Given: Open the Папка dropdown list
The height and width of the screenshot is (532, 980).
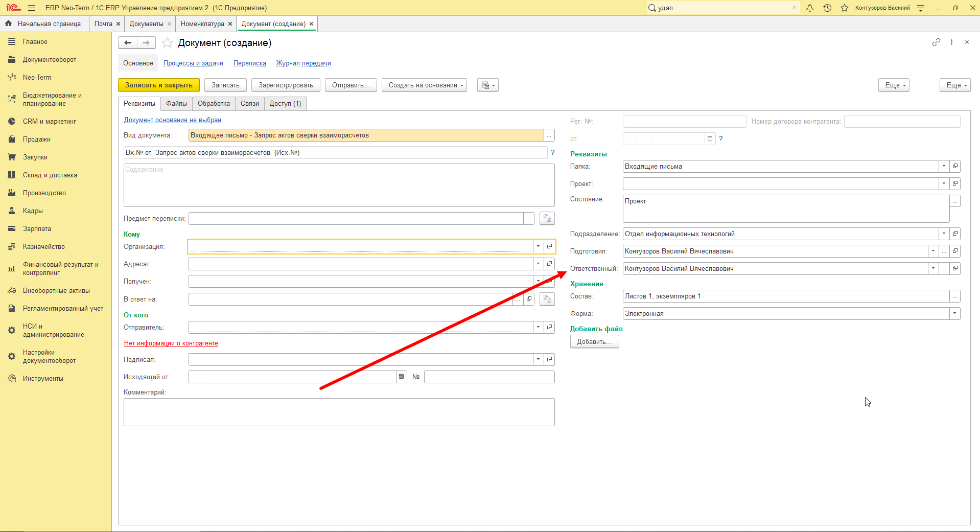Looking at the screenshot, I should coord(944,166).
